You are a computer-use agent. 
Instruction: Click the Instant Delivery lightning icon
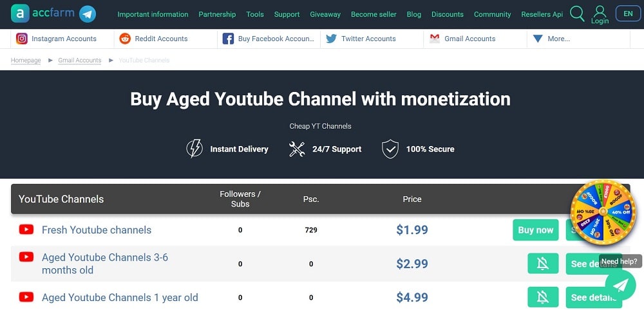pyautogui.click(x=194, y=149)
